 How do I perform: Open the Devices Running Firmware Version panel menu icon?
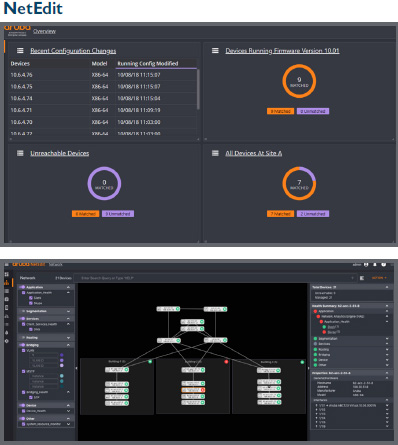pos(215,51)
